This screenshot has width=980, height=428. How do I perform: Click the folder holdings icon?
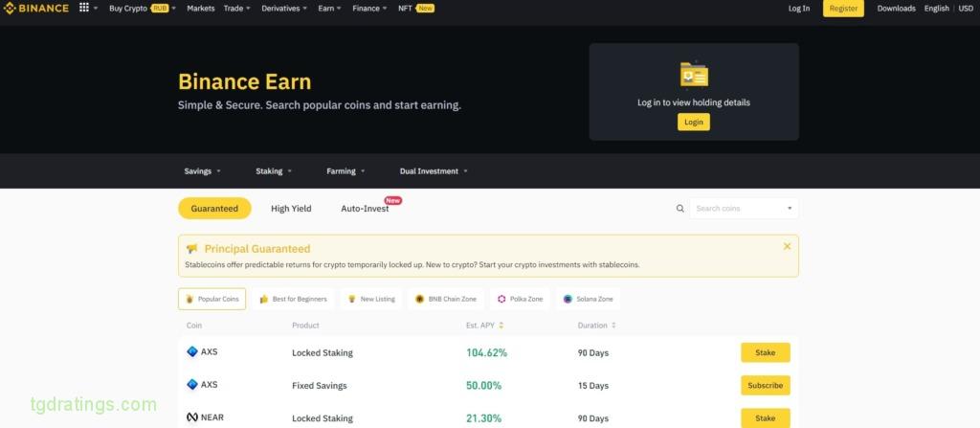[x=694, y=75]
